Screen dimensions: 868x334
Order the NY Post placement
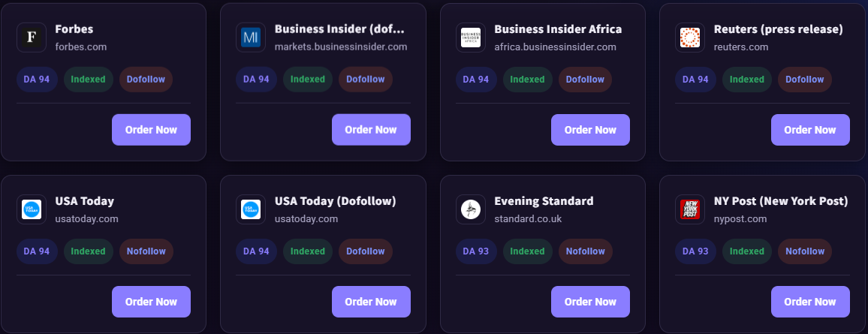click(810, 302)
